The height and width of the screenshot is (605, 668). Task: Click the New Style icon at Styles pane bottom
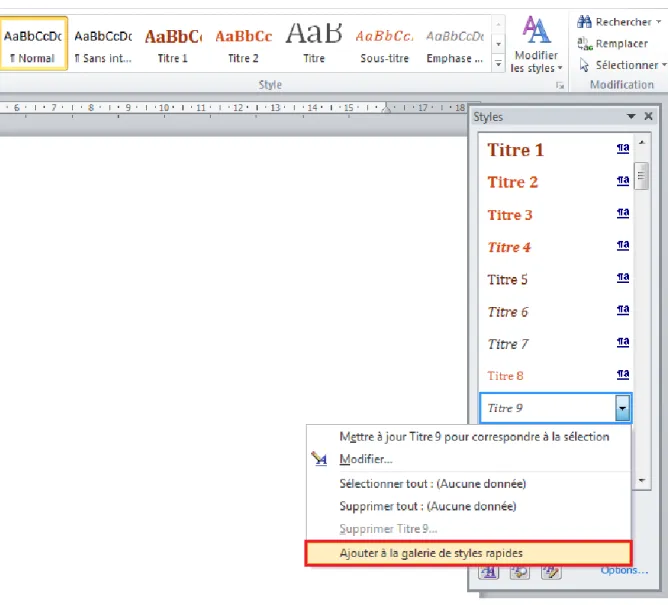click(x=489, y=573)
